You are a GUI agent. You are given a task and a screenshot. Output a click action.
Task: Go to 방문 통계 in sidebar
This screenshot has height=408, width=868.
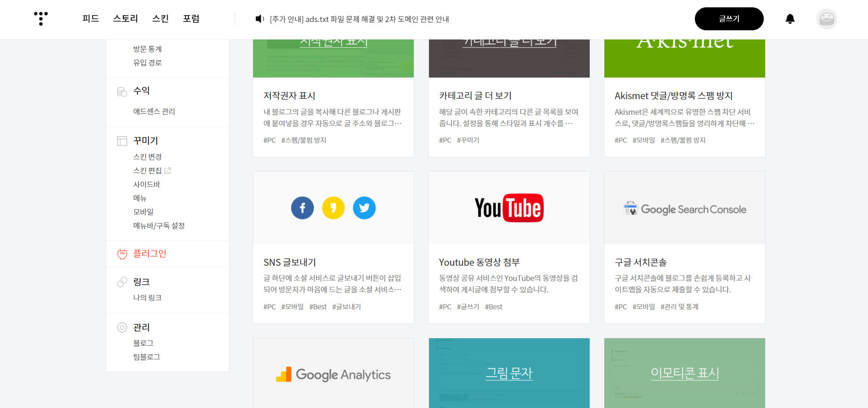point(147,49)
